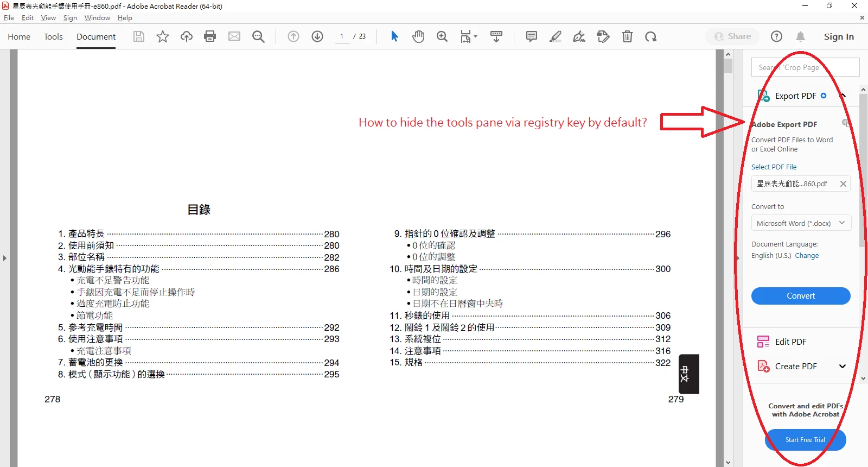
Task: Change the document language
Action: click(x=807, y=255)
